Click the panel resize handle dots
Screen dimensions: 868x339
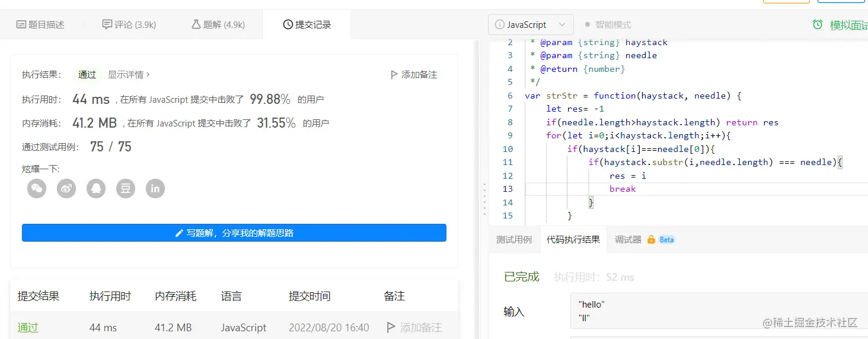tap(484, 199)
